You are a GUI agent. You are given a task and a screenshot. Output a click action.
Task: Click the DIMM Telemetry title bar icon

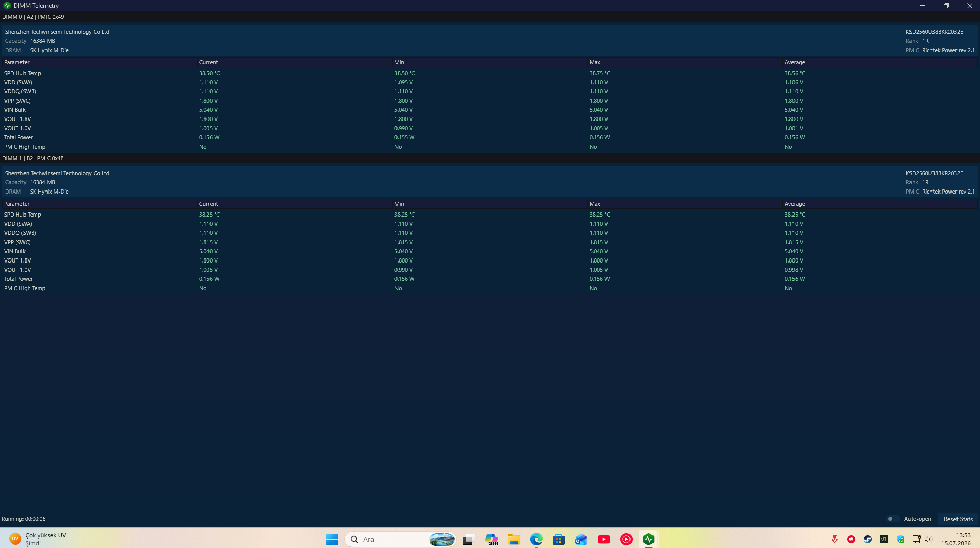coord(7,6)
